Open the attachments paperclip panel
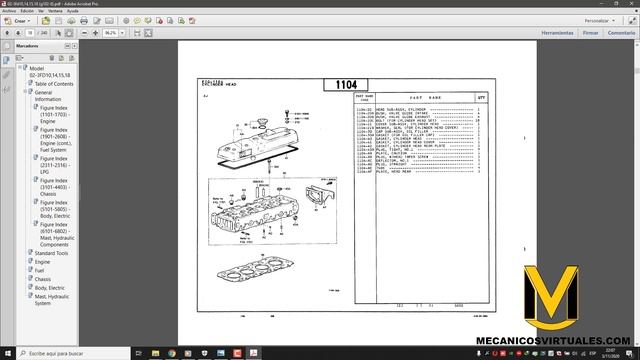The width and height of the screenshot is (640, 360). [x=7, y=75]
